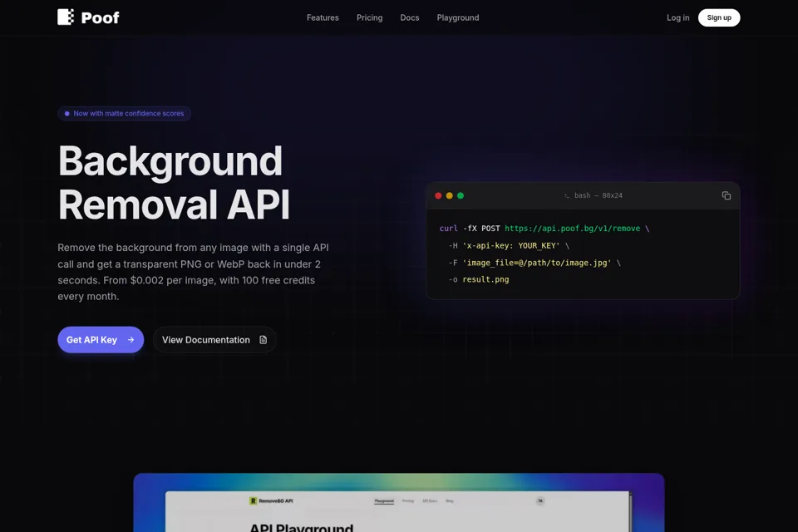Screen dimensions: 798x532
Task: Copy the curl snippet with copy icon
Action: 727,195
